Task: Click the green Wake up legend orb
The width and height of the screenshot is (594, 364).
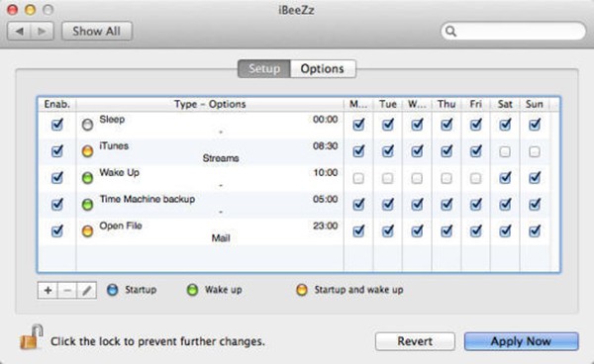Action: [x=192, y=290]
